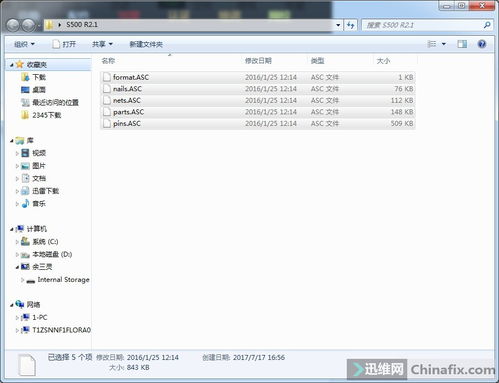Open the 下载 favorites folder
This screenshot has width=499, height=383.
[39, 77]
